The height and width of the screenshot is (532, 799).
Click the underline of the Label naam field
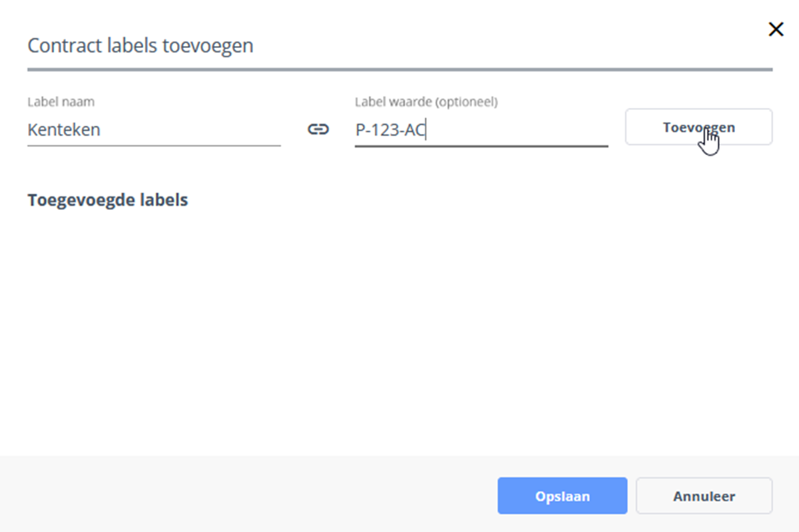[x=153, y=145]
